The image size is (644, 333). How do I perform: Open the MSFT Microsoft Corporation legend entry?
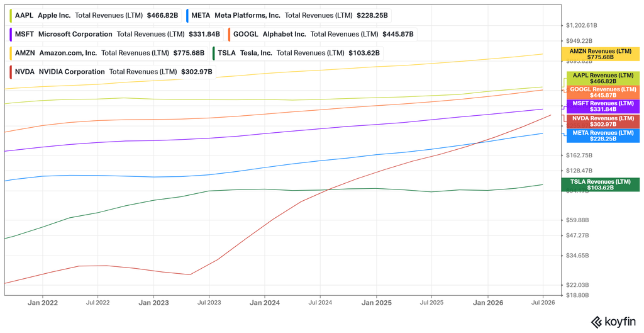point(116,34)
